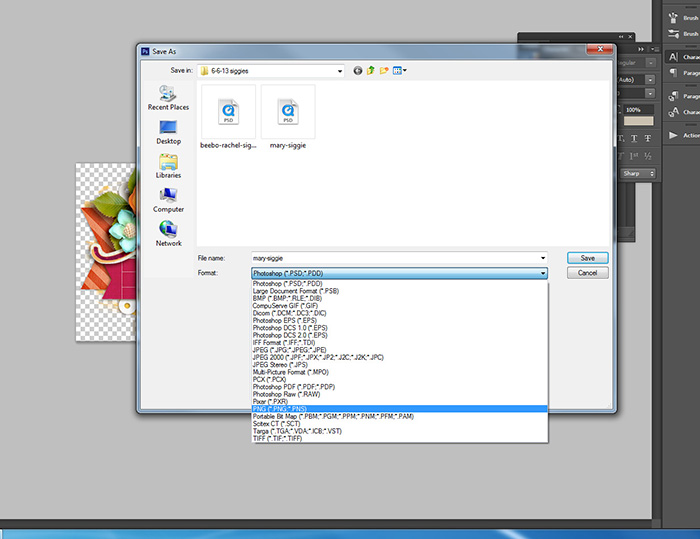This screenshot has width=700, height=539.
Task: Open the font style Regular dropdown arrow
Action: coord(651,63)
